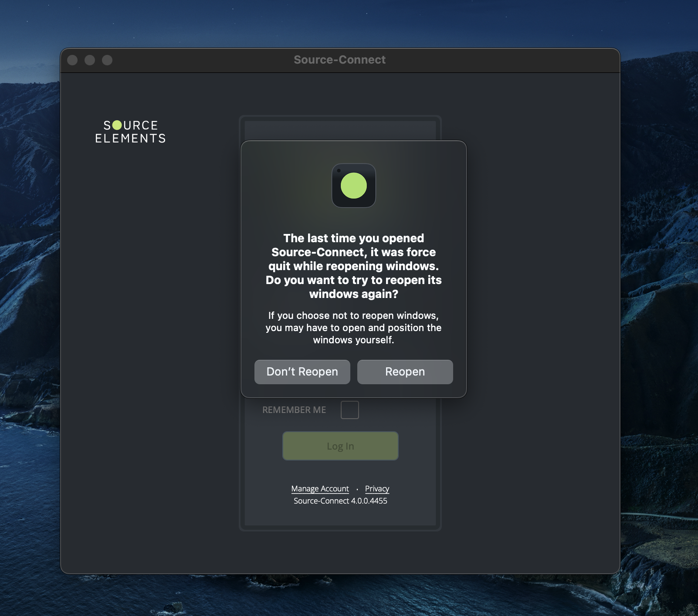Minimize the Source-Connect window

(90, 60)
